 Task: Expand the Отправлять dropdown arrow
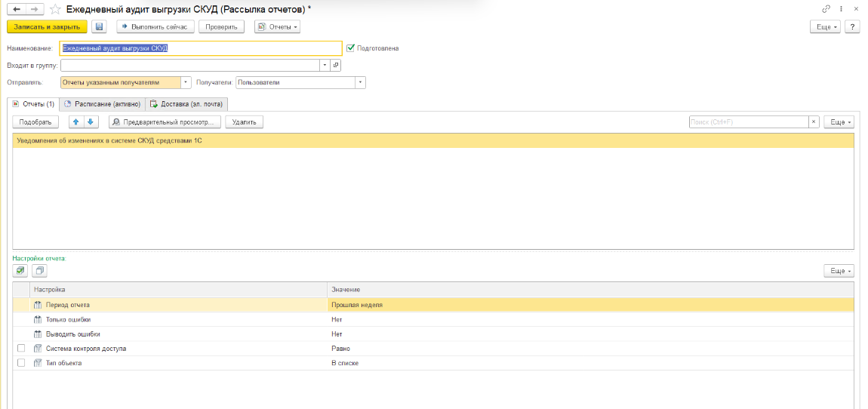(x=186, y=83)
